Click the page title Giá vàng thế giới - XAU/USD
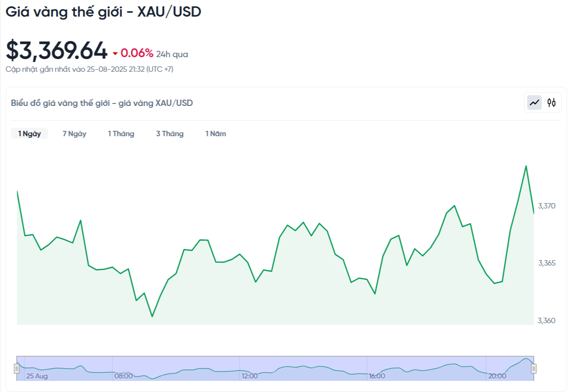This screenshot has width=569, height=392. (x=104, y=12)
